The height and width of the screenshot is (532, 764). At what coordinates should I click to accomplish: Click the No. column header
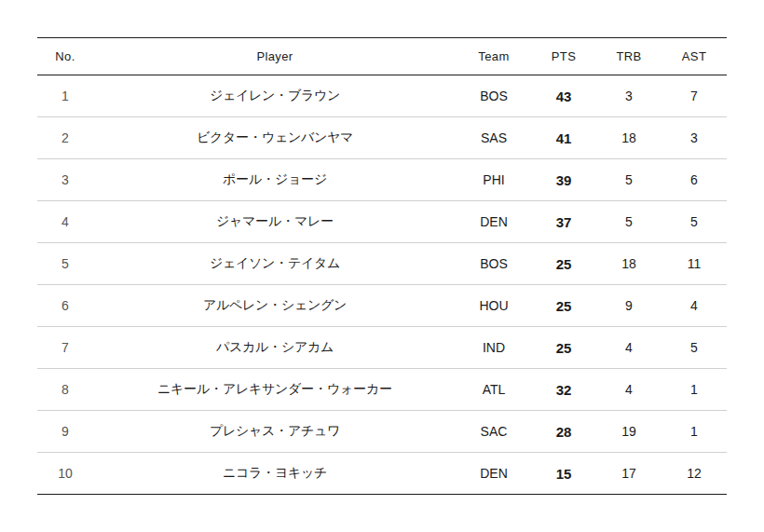click(65, 57)
